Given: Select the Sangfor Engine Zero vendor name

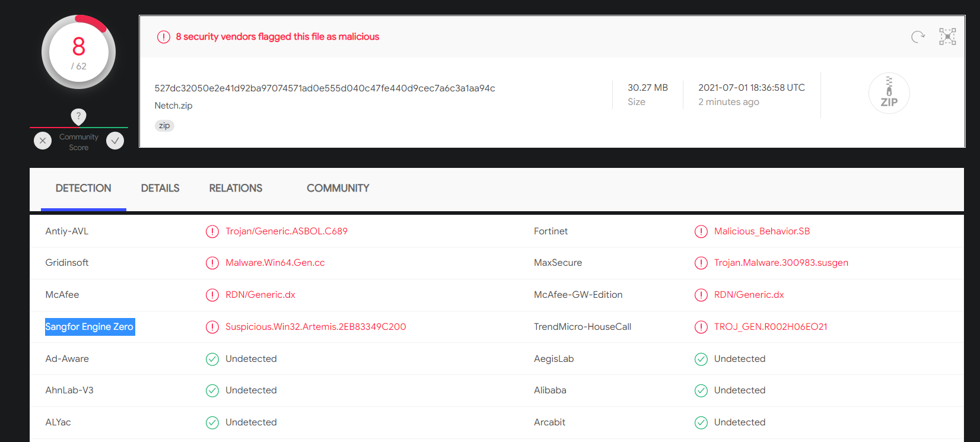Looking at the screenshot, I should click(90, 327).
